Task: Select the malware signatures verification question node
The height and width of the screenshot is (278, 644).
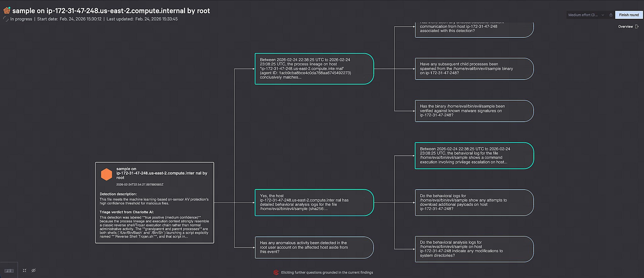Action: (x=474, y=111)
